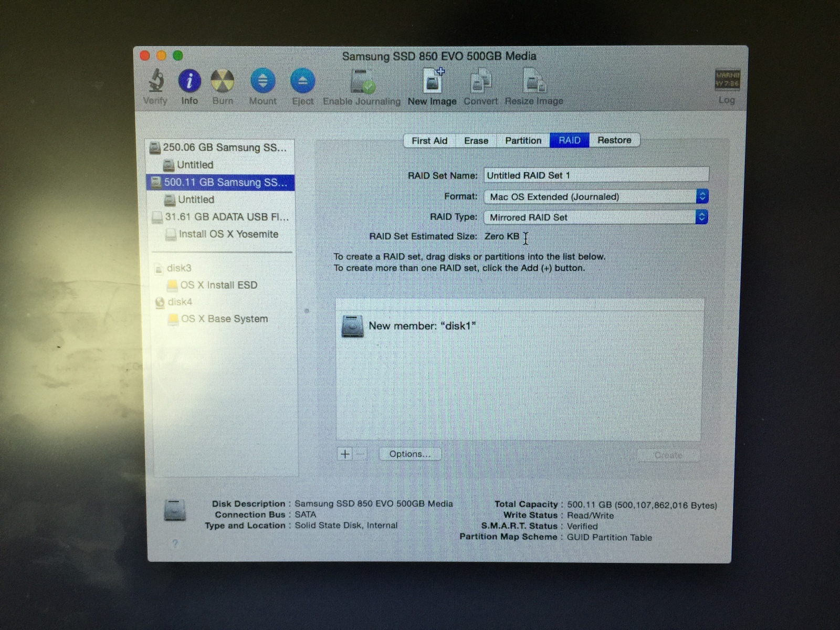Select the Install OS X Yosemite volume

(x=222, y=234)
